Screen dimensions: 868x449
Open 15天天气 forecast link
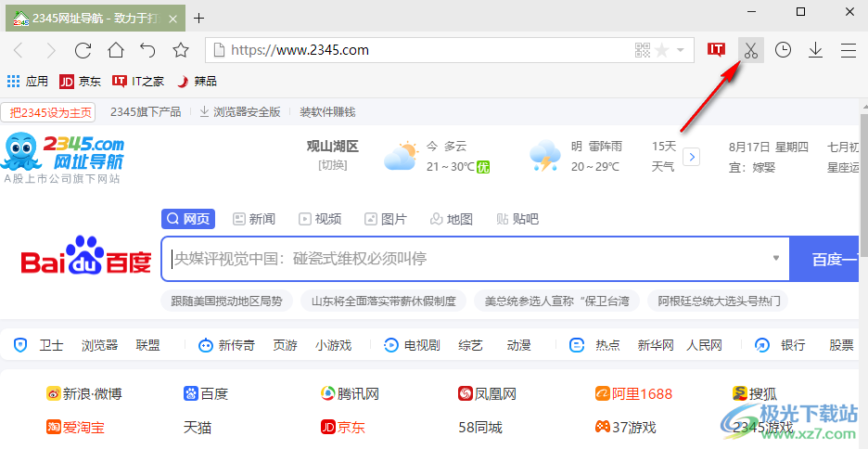[664, 157]
